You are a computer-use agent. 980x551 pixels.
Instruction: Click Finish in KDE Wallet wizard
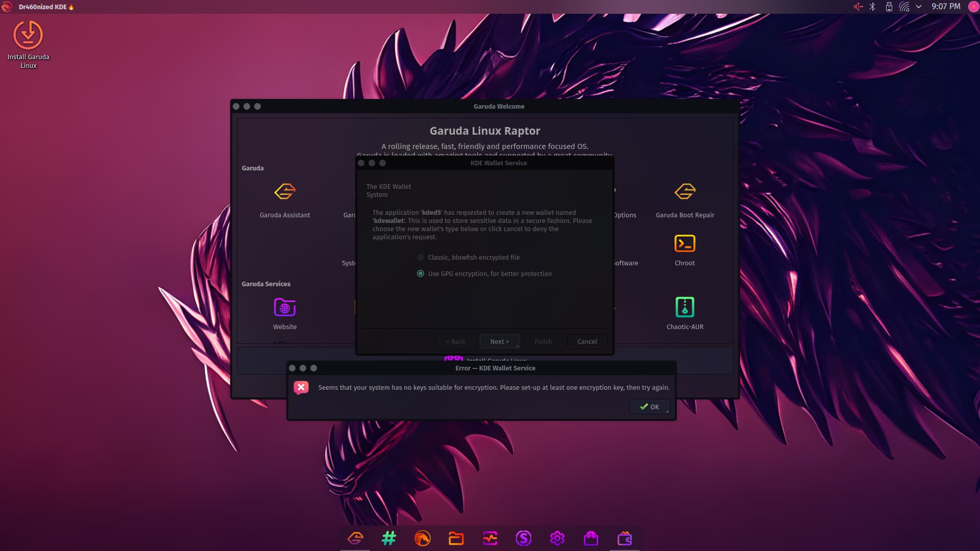click(x=543, y=341)
